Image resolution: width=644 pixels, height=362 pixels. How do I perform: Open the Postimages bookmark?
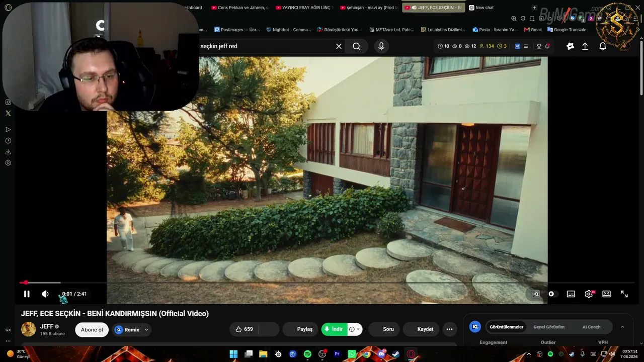pos(237,30)
